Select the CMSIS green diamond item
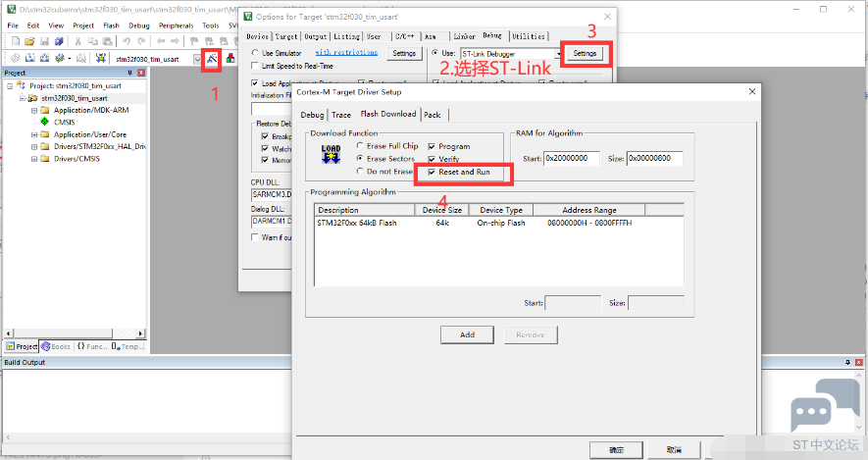Screen dimensions: 868x460 45,122
